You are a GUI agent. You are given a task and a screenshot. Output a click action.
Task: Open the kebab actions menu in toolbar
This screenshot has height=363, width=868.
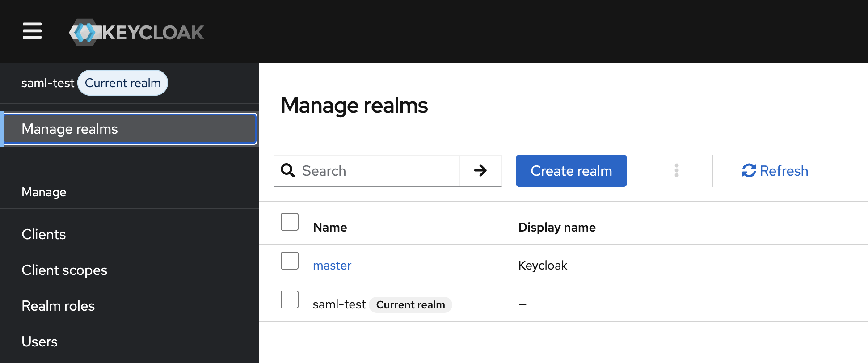(677, 171)
